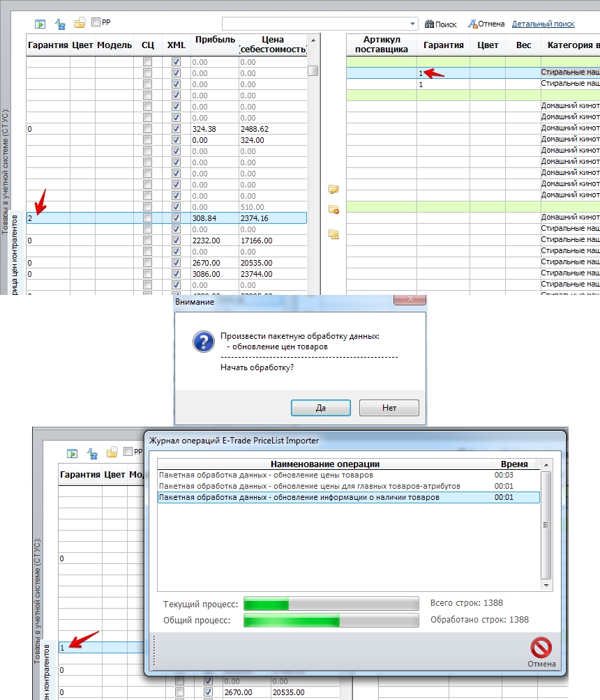Click Время column header in journal
Viewport: 600px width, 700px height.
coord(514,464)
